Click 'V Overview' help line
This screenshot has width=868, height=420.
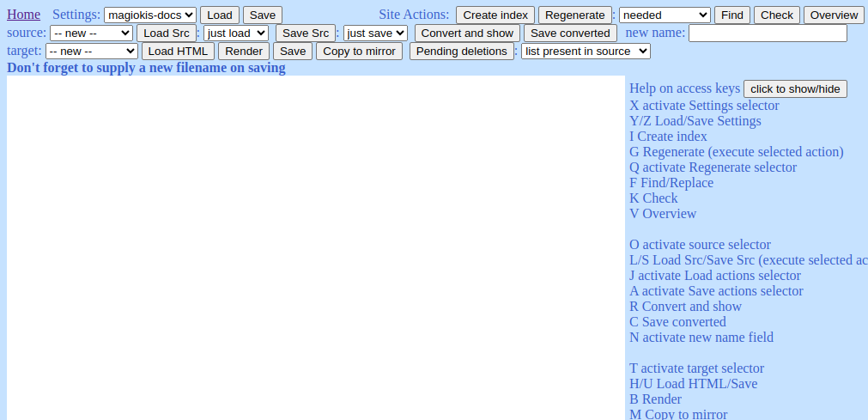pos(663,214)
